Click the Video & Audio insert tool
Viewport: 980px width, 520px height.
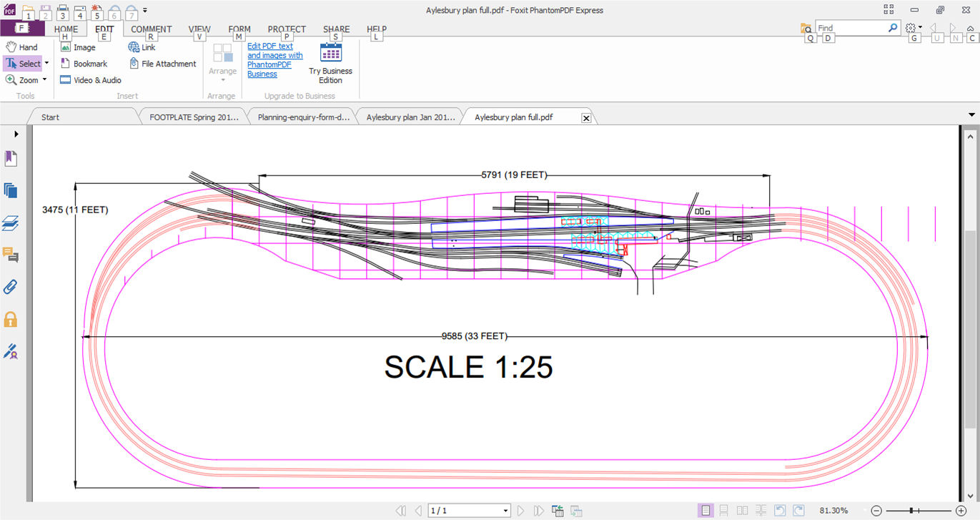pos(90,80)
